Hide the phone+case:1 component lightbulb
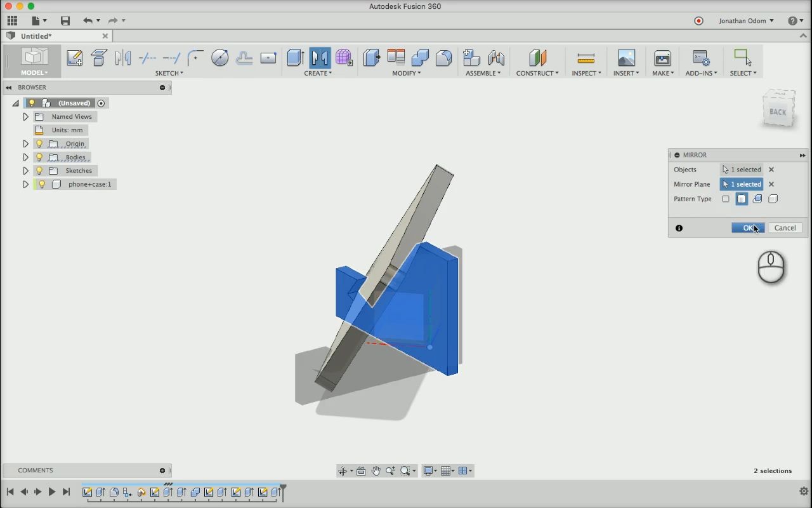 (42, 184)
